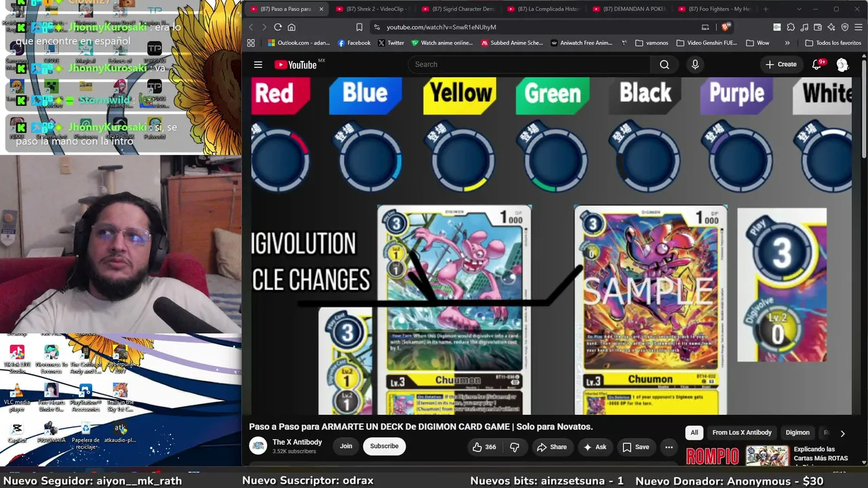
Task: Dislike the video with thumbs down
Action: click(x=515, y=447)
